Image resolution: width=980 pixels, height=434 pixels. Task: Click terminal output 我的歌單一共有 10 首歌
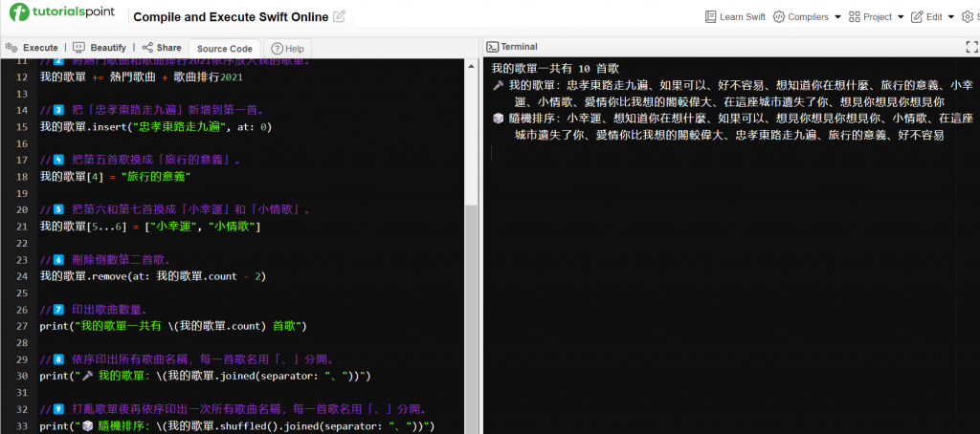(555, 68)
